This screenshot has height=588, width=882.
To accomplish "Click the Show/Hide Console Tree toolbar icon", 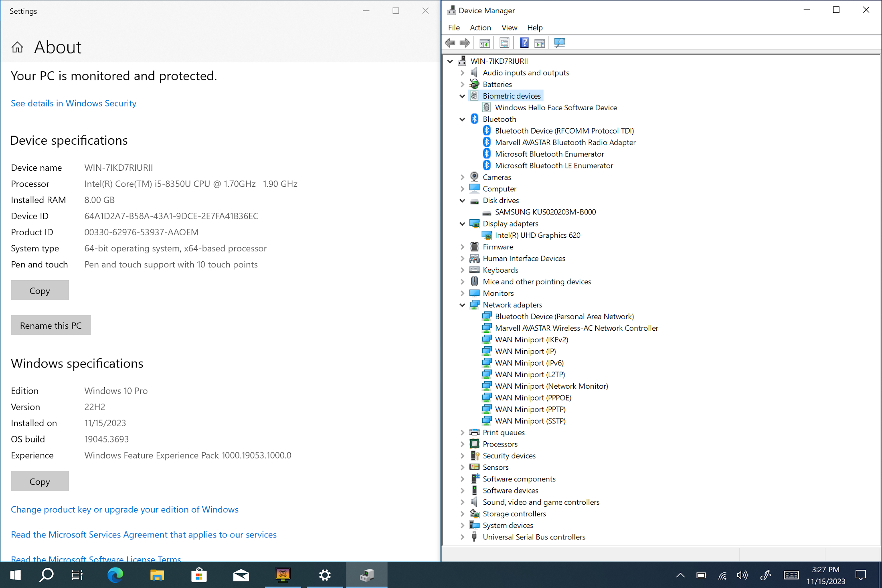I will [485, 43].
